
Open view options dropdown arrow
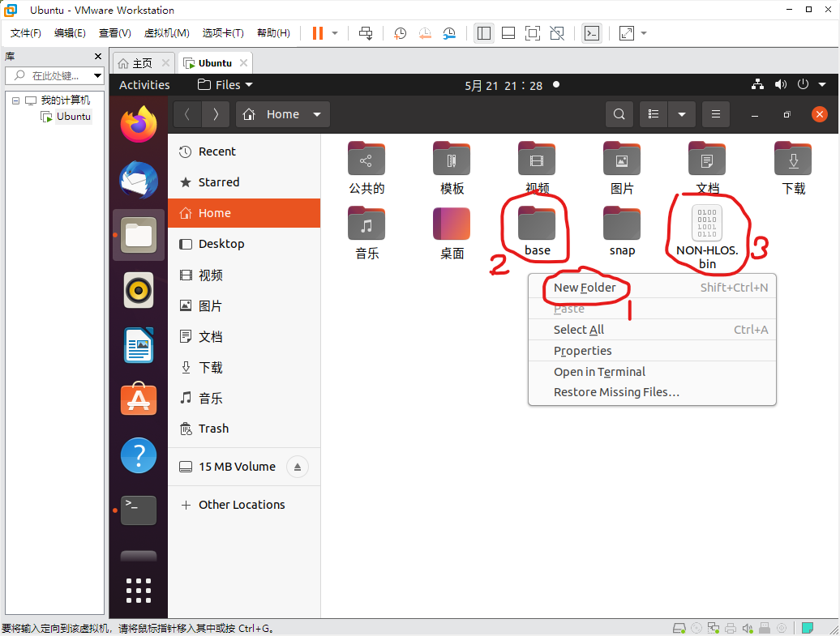tap(682, 114)
